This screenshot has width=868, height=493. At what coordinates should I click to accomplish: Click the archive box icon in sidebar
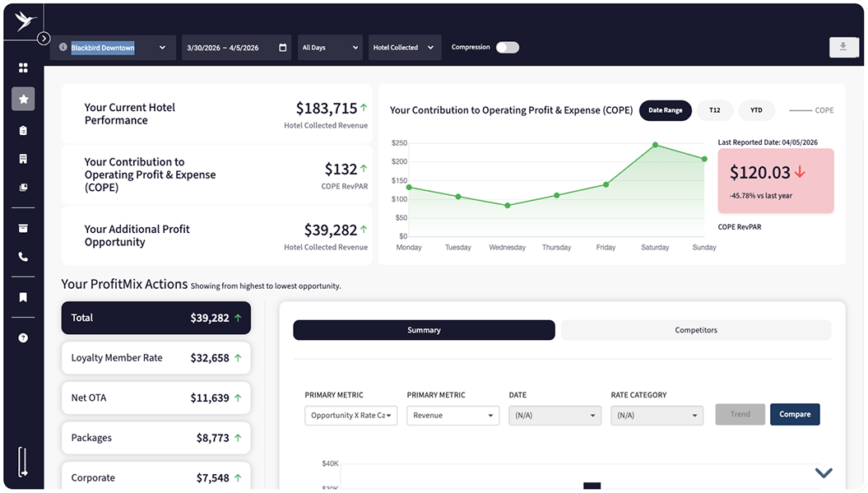coord(23,228)
